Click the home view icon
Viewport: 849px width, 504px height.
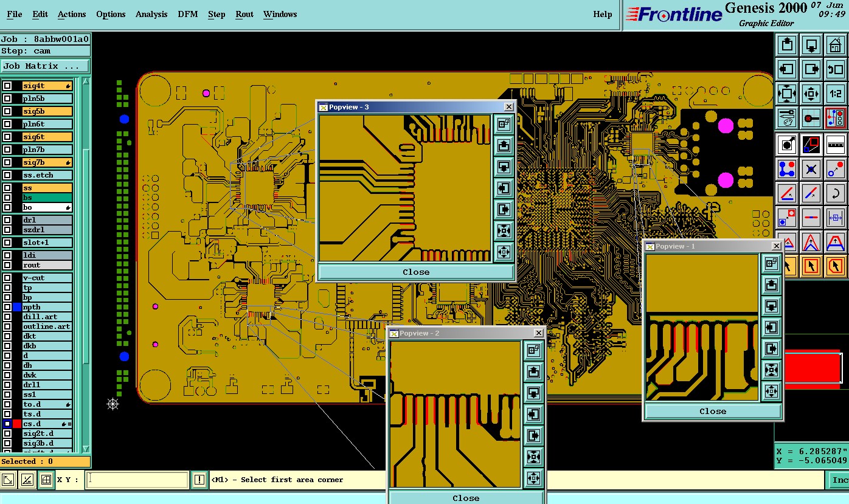tap(836, 45)
